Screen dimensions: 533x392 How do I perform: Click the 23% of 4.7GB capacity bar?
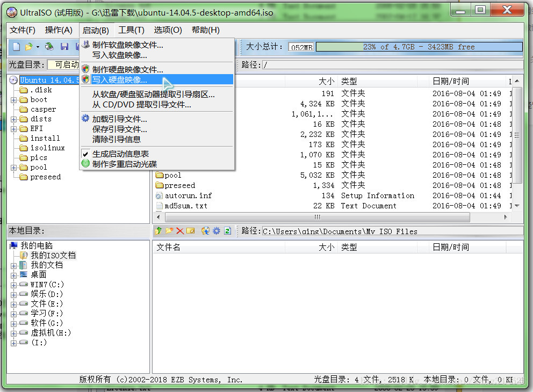[x=419, y=47]
